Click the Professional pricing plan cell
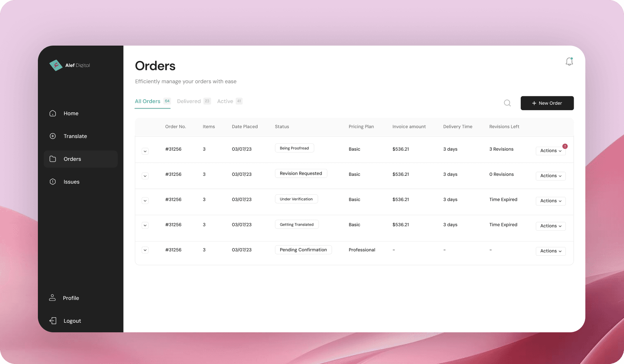This screenshot has width=624, height=364. pos(362,250)
